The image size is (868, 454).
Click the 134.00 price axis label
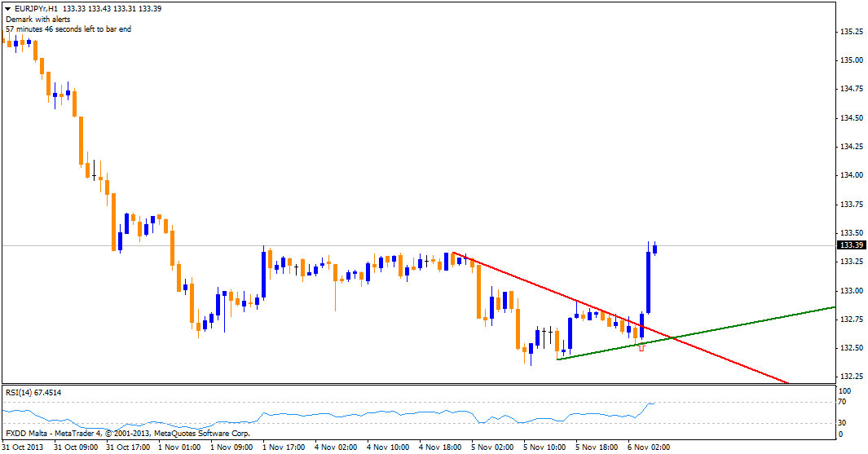pos(851,175)
